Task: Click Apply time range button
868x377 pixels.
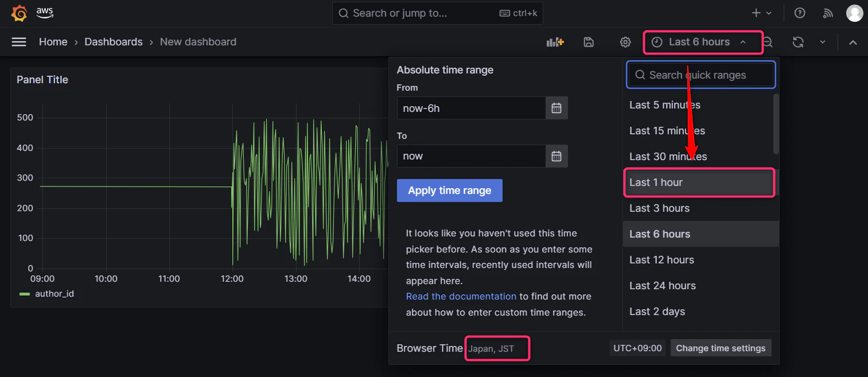Action: tap(450, 191)
